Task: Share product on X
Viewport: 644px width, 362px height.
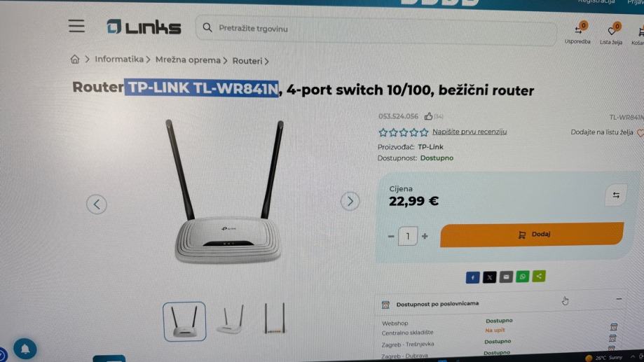Action: click(x=489, y=277)
